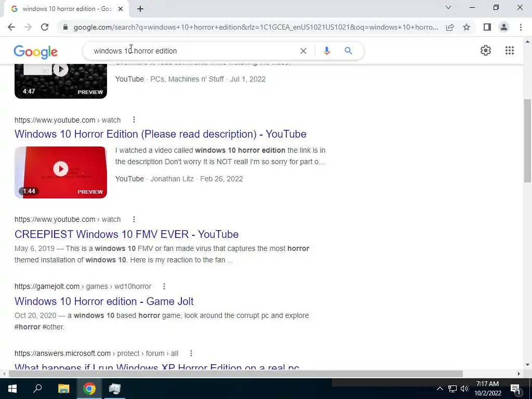Share this page using share icon
This screenshot has width=532, height=399.
(x=450, y=27)
